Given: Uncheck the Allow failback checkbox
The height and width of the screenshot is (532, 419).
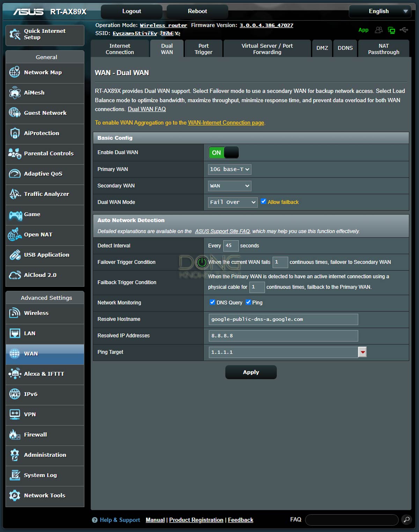Looking at the screenshot, I should [264, 202].
